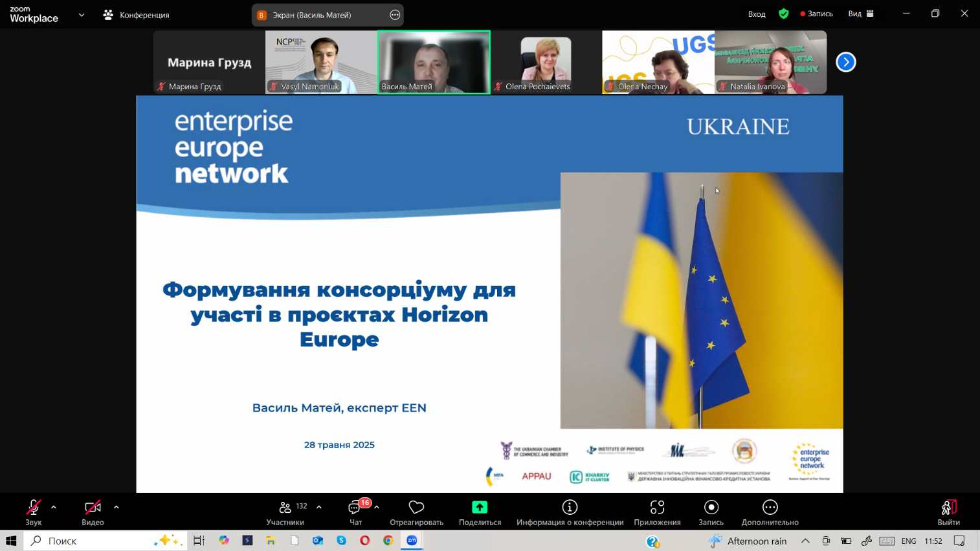Select Olena Nechay video tile
This screenshot has height=551, width=980.
coord(658,62)
